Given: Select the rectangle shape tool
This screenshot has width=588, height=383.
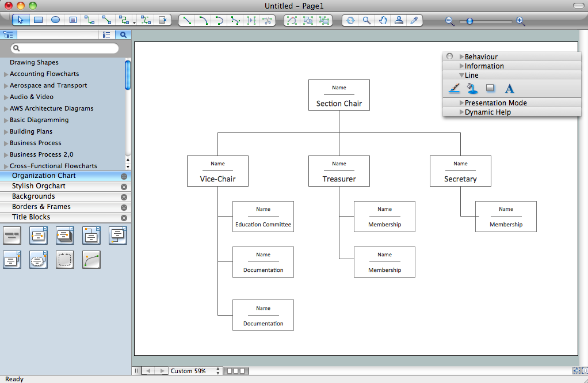Looking at the screenshot, I should pyautogui.click(x=38, y=20).
